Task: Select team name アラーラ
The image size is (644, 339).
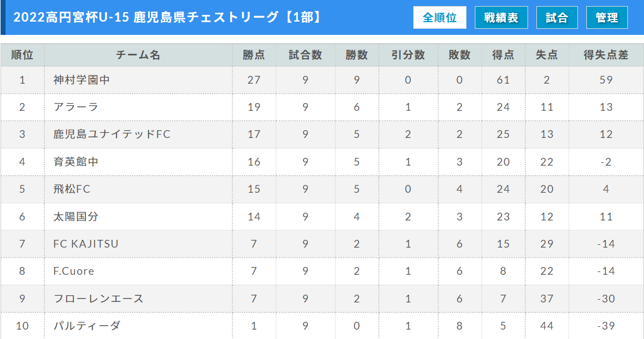Action: [76, 107]
